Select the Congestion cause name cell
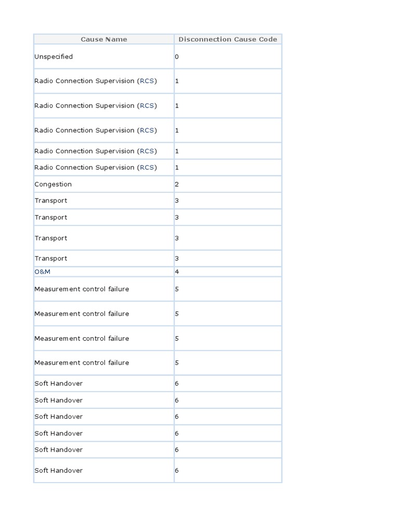Viewport: 399px width, 532px height. pos(104,184)
